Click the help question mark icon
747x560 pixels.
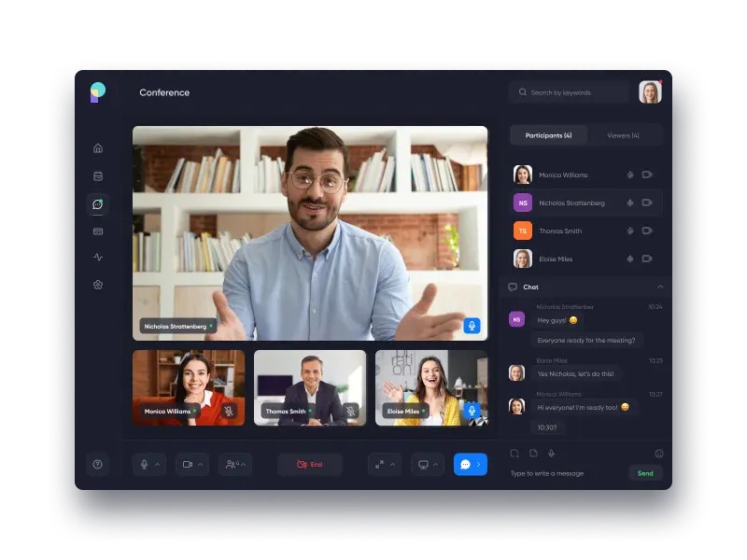(x=98, y=464)
